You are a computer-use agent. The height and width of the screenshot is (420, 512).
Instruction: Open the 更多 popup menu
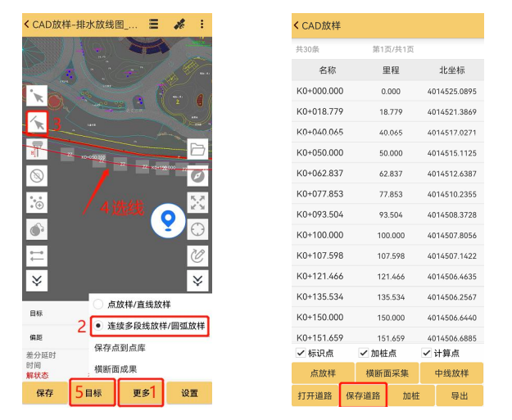click(x=140, y=393)
